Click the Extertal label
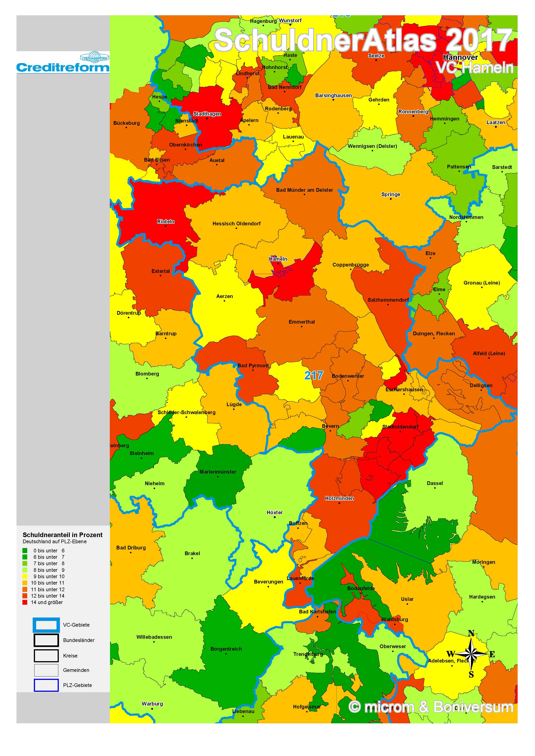 (161, 271)
